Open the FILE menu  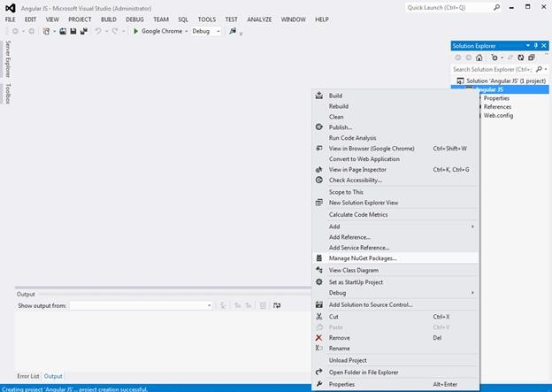pos(11,19)
